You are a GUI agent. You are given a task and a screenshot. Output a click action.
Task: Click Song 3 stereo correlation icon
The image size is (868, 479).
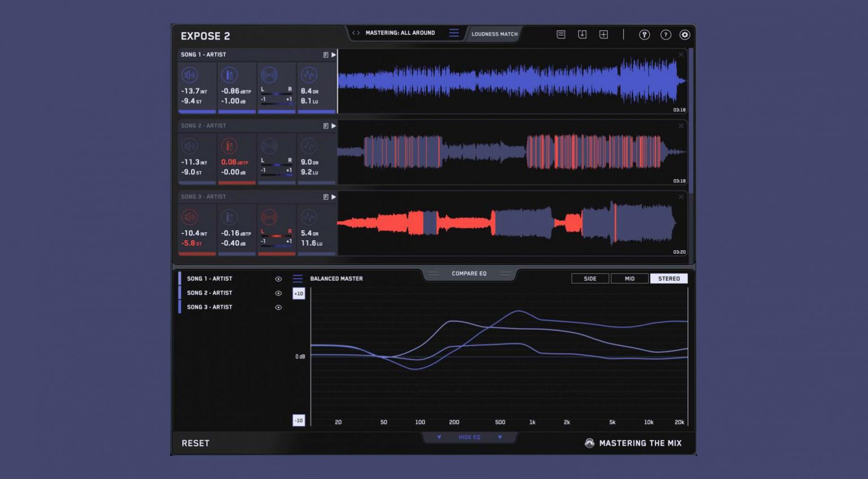point(269,217)
